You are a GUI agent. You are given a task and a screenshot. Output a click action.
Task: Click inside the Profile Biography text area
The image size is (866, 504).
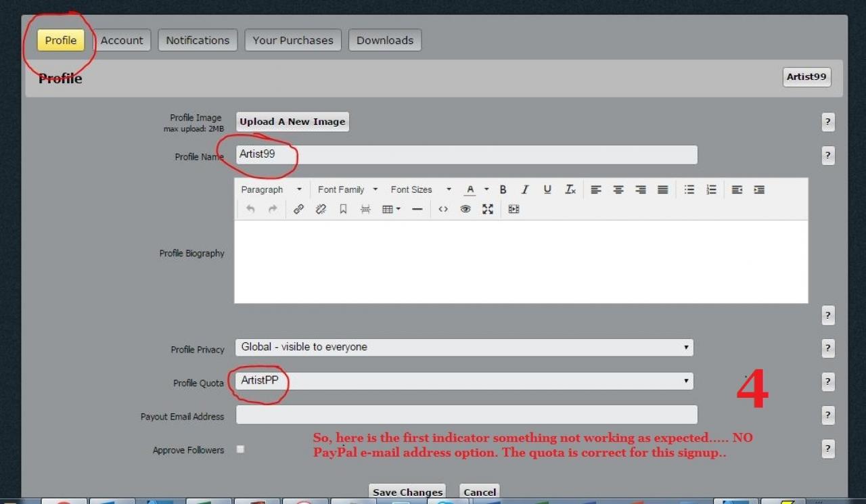pos(521,262)
